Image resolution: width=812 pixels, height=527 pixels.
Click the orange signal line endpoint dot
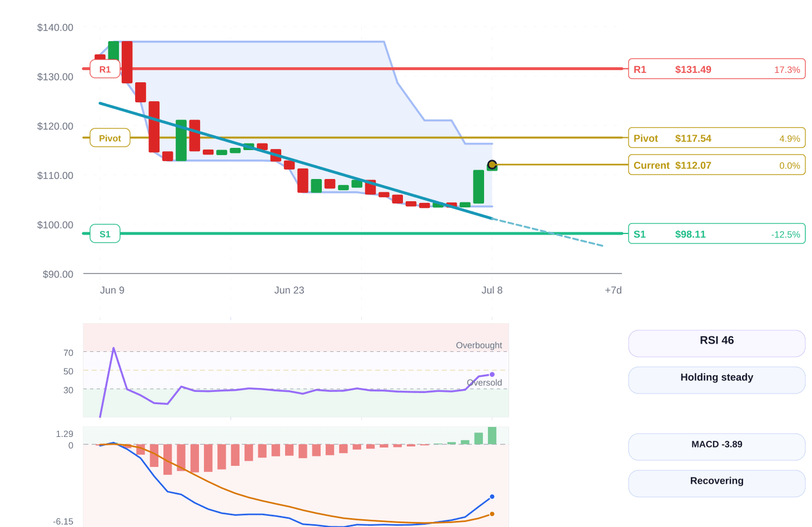(492, 514)
